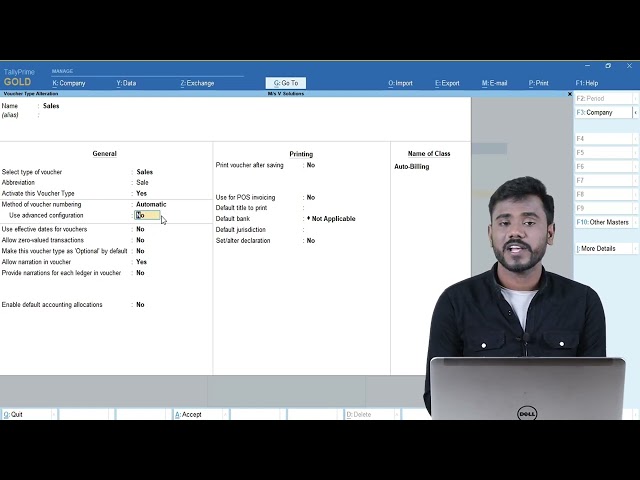
Task: Click the F2: Period button
Action: [606, 99]
